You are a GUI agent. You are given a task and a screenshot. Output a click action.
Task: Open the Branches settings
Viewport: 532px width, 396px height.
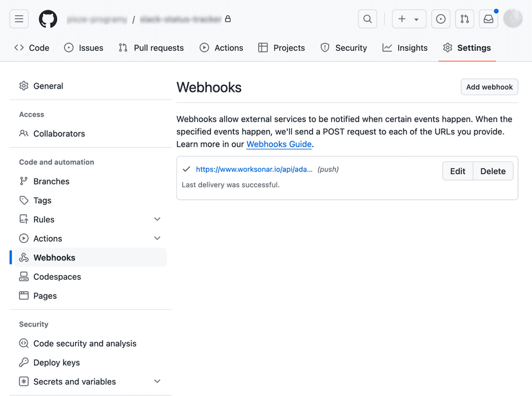51,181
